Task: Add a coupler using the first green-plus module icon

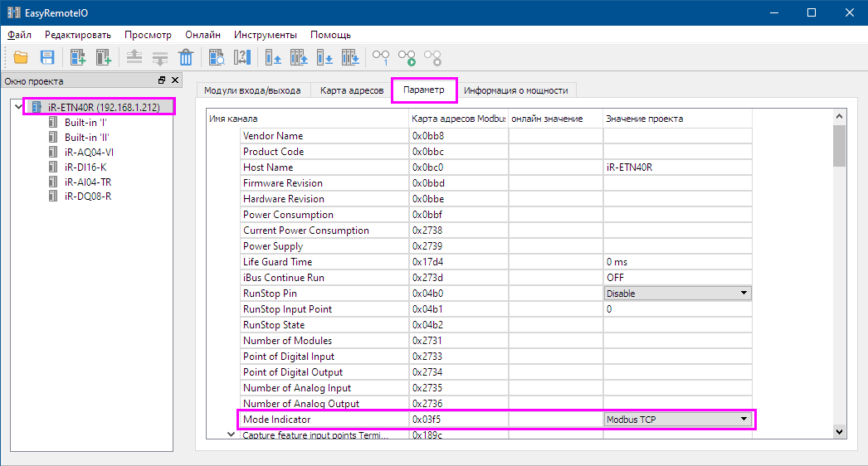Action: coord(77,57)
